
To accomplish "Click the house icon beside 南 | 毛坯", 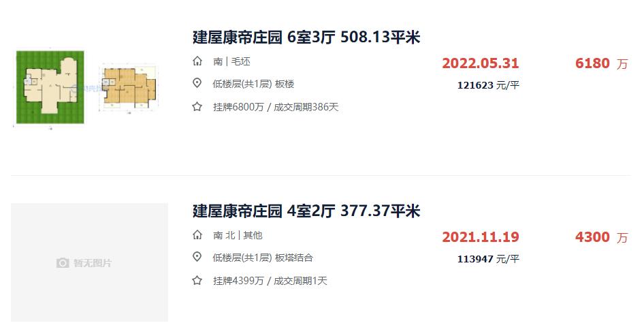I will point(197,61).
